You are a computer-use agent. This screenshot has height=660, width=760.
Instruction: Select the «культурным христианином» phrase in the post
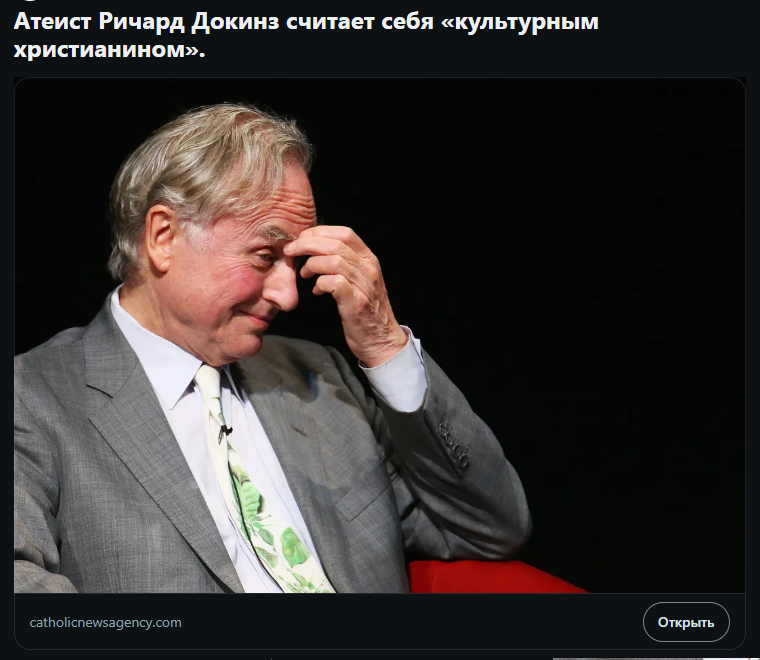point(306,36)
